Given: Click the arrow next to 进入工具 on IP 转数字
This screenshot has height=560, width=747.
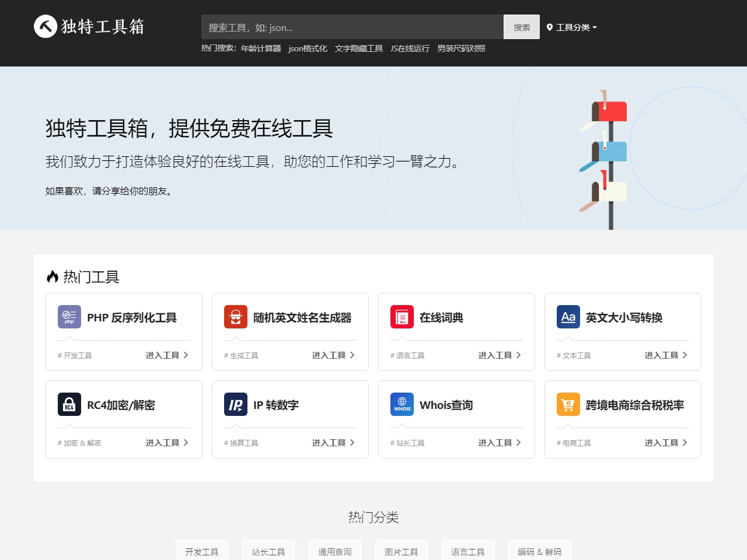Looking at the screenshot, I should [x=353, y=443].
